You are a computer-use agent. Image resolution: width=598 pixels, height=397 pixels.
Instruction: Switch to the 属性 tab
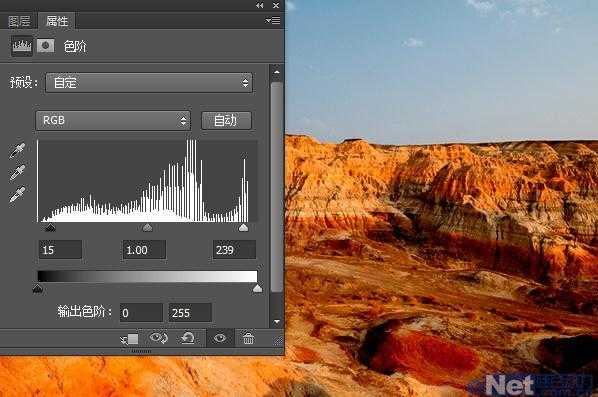click(x=56, y=21)
